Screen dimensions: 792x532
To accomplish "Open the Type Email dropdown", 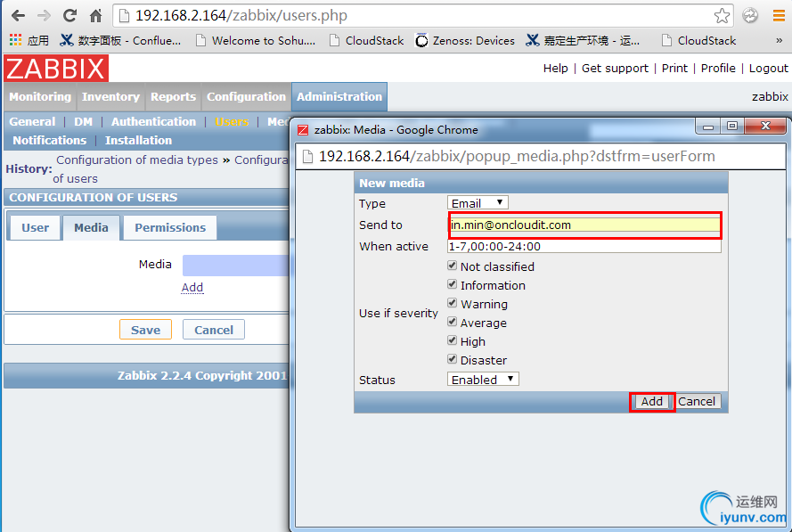I will point(478,203).
